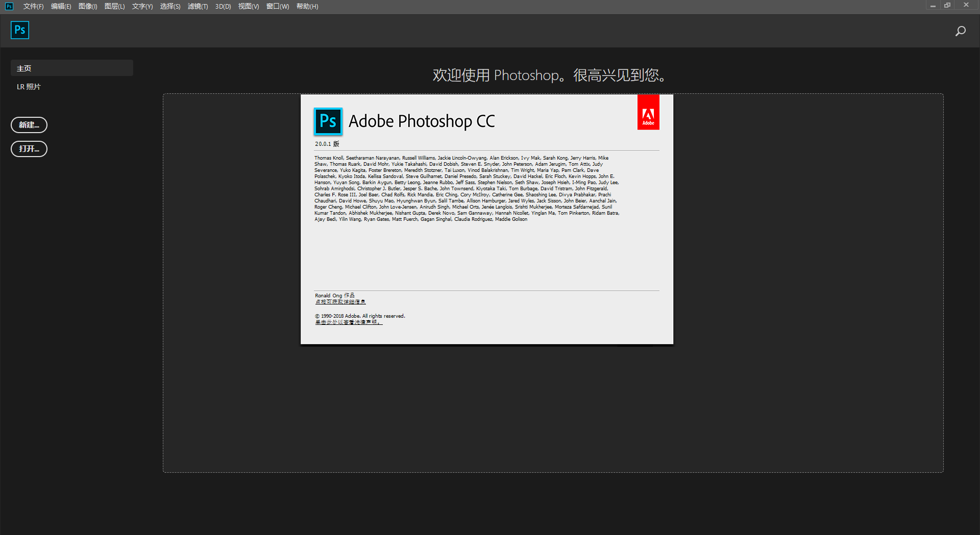Open the 滤镜(T) menu

(198, 7)
